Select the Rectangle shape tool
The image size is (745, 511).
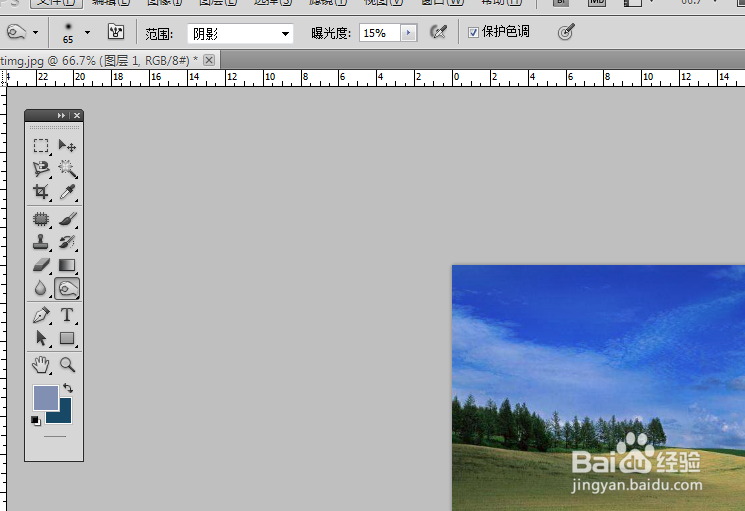67,338
